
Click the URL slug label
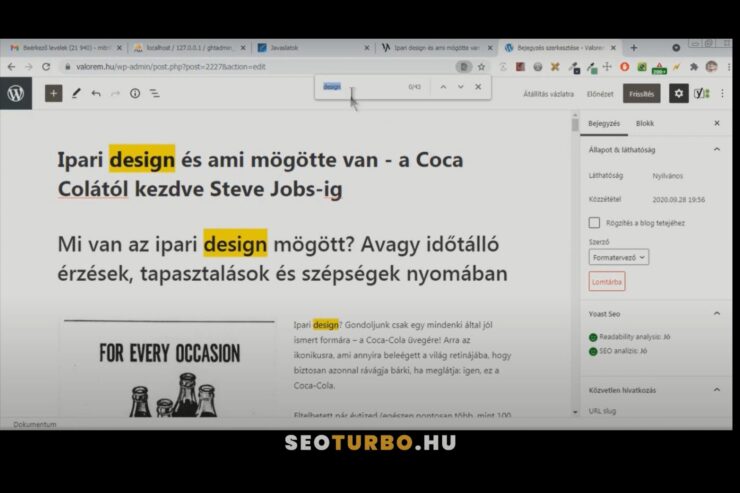[602, 411]
